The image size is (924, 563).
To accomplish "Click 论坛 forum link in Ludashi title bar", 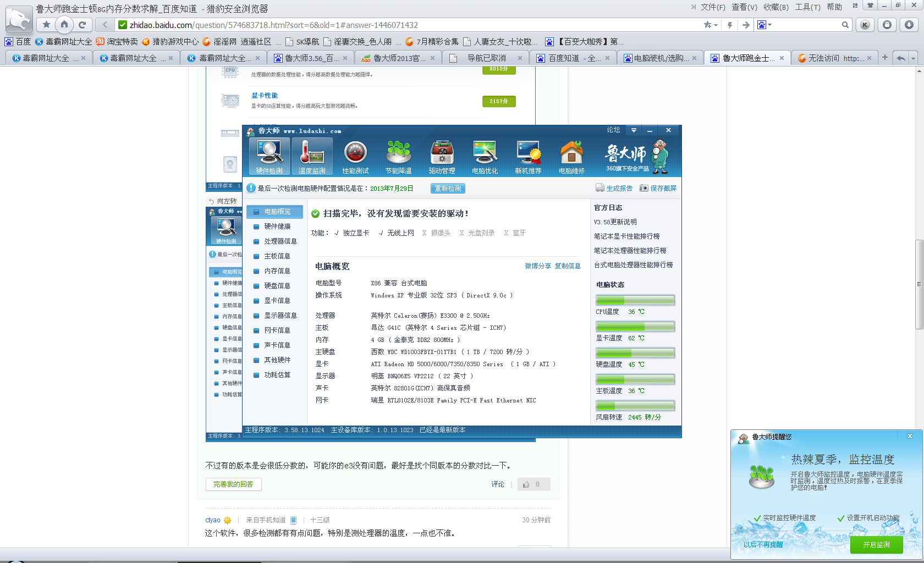I will 613,130.
